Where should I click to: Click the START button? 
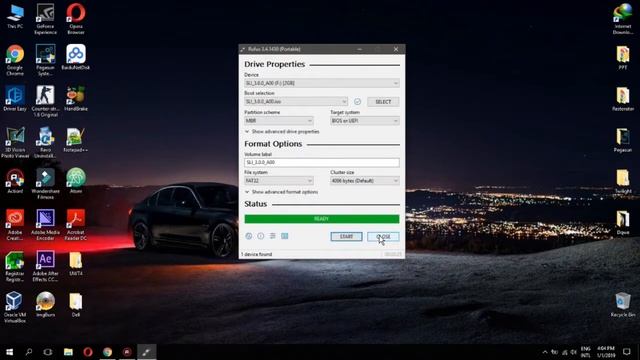[346, 237]
